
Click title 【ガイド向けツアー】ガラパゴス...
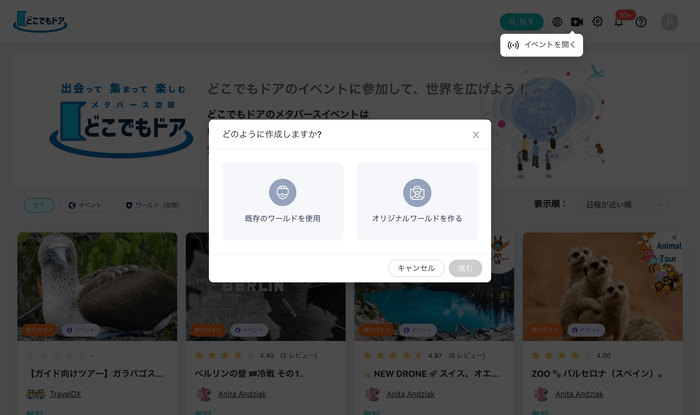tap(95, 374)
